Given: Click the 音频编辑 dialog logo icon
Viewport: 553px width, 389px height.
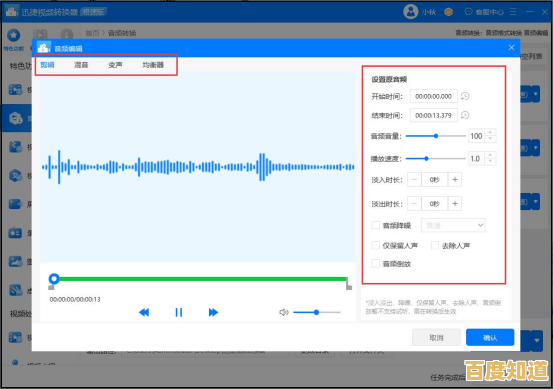Looking at the screenshot, I should 44,48.
